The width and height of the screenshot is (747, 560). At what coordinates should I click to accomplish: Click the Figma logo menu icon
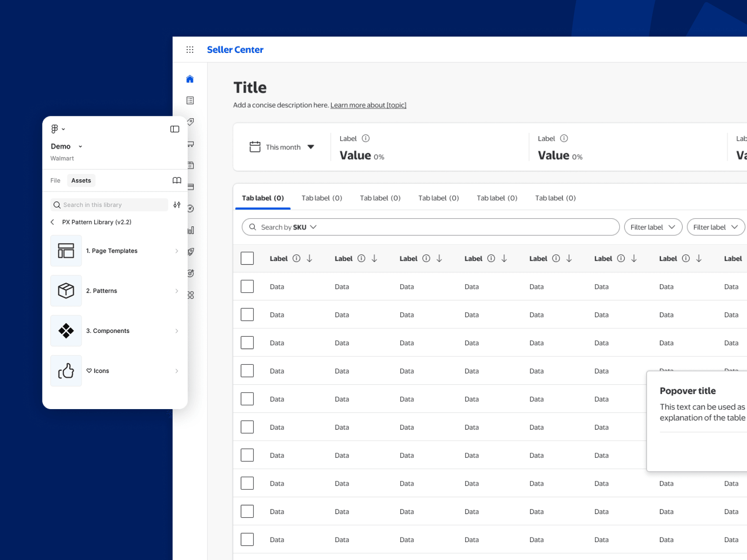point(54,129)
